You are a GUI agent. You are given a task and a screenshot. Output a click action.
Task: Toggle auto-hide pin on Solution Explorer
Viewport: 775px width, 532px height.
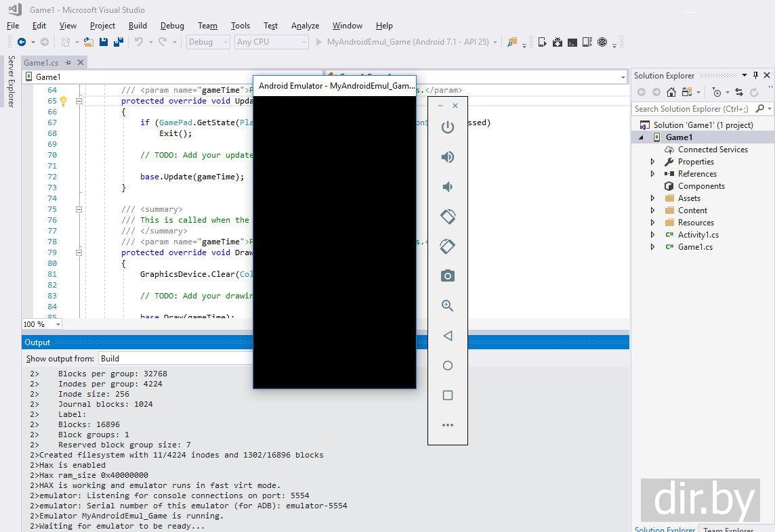pos(755,75)
